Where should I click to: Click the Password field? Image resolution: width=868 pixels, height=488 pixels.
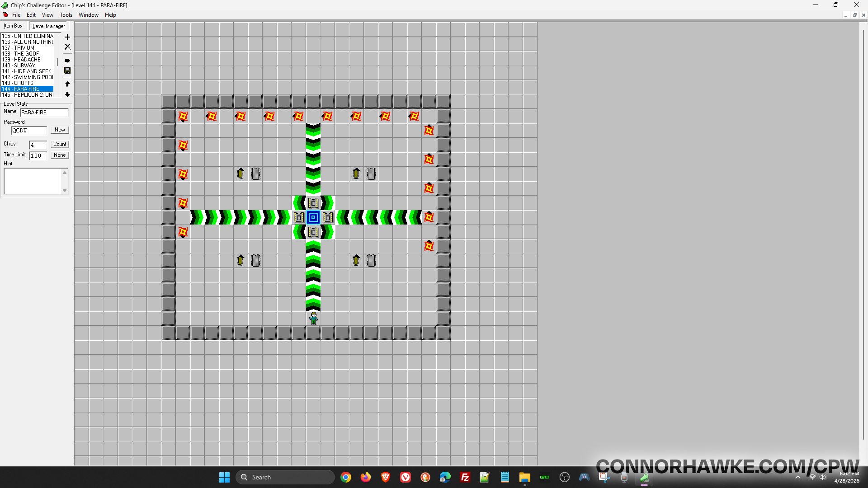click(x=29, y=131)
